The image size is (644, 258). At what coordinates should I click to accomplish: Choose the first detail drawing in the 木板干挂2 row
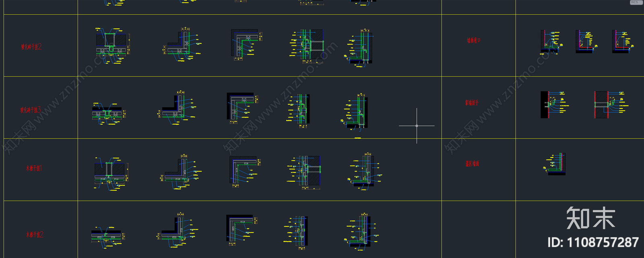tap(108, 238)
